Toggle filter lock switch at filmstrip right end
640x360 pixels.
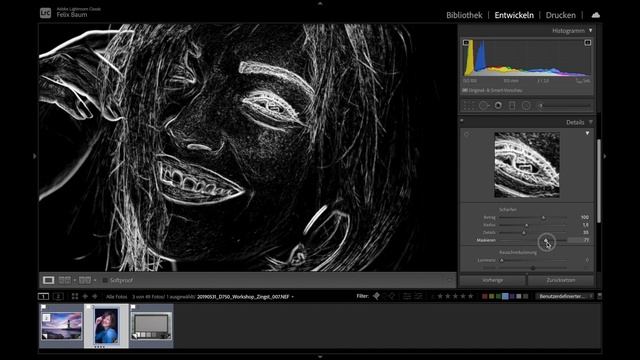(599, 296)
